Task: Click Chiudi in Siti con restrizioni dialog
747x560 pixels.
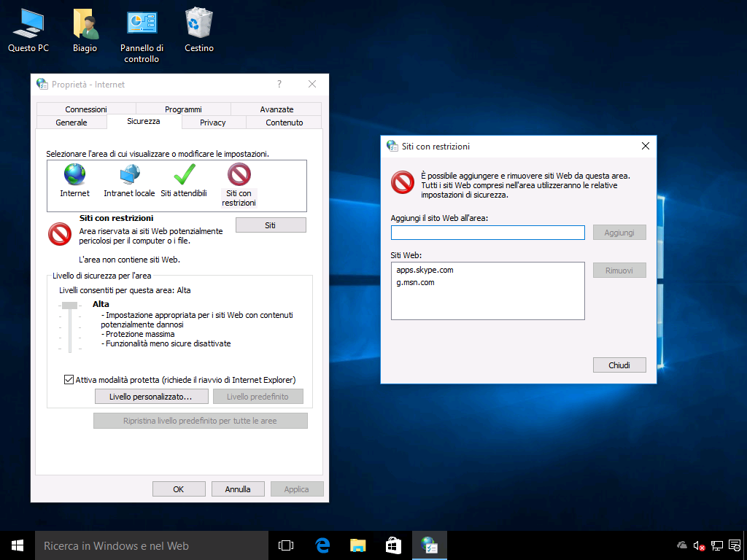Action: [619, 365]
